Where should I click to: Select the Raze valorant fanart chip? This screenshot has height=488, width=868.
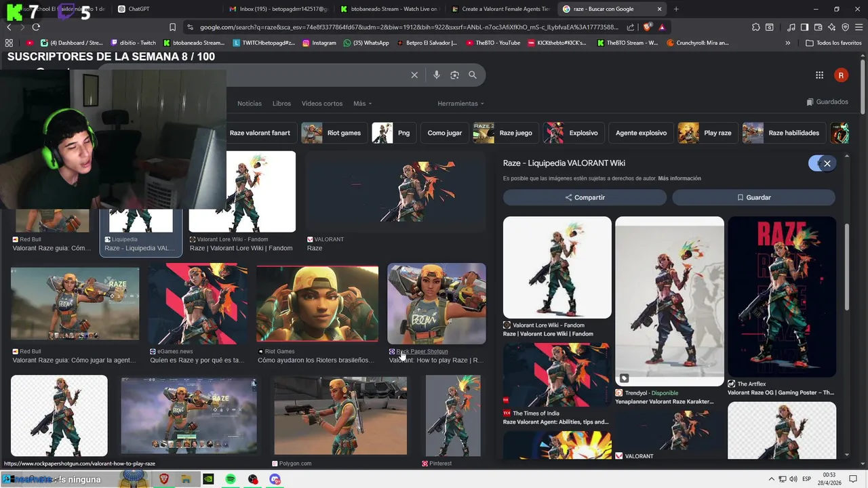coord(260,133)
